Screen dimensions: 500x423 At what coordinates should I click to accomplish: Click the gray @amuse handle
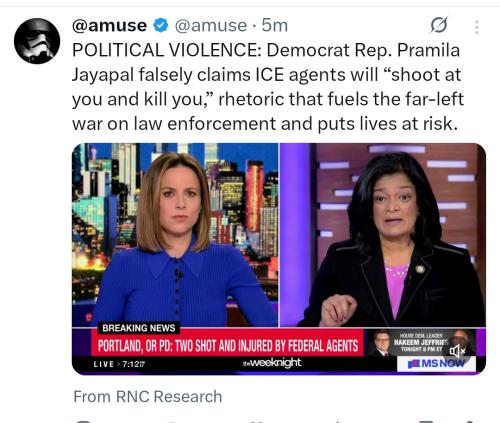coord(211,25)
